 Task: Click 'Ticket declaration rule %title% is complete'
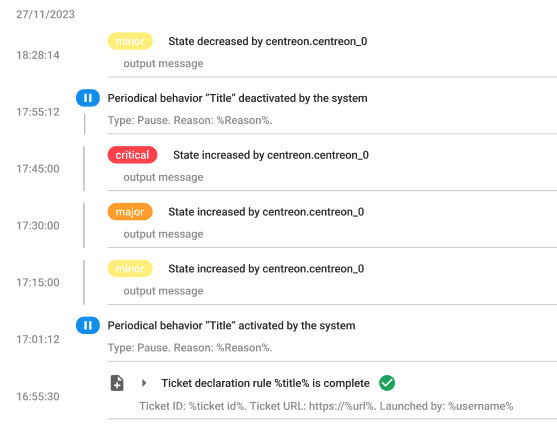[265, 383]
